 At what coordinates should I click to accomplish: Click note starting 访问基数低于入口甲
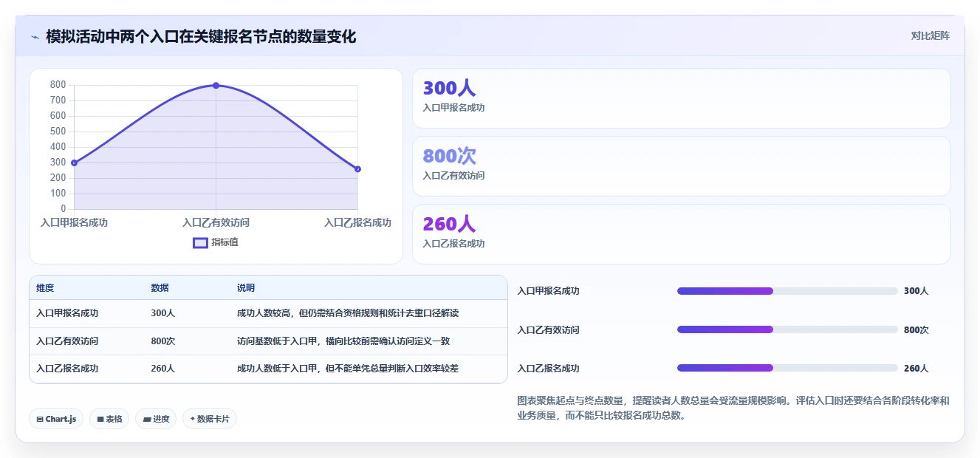click(343, 341)
